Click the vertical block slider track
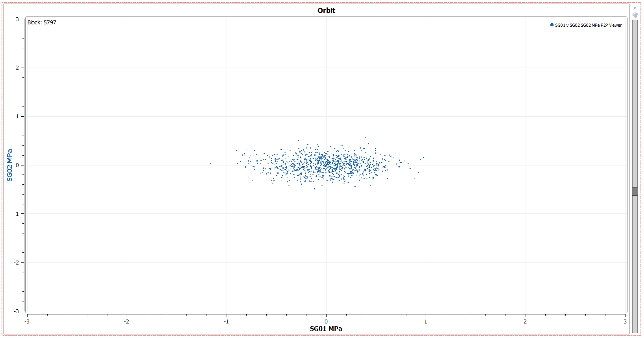Screen dimensions: 644x338 tap(635, 176)
